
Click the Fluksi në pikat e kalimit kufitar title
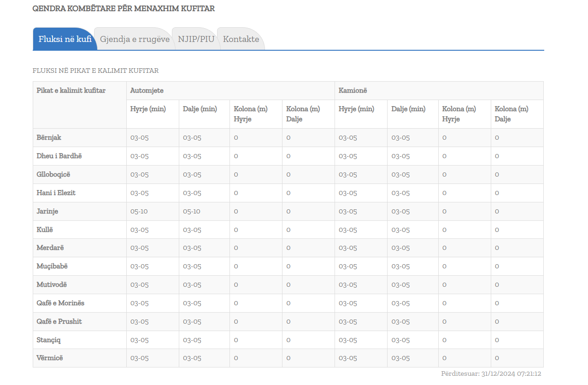(x=96, y=71)
